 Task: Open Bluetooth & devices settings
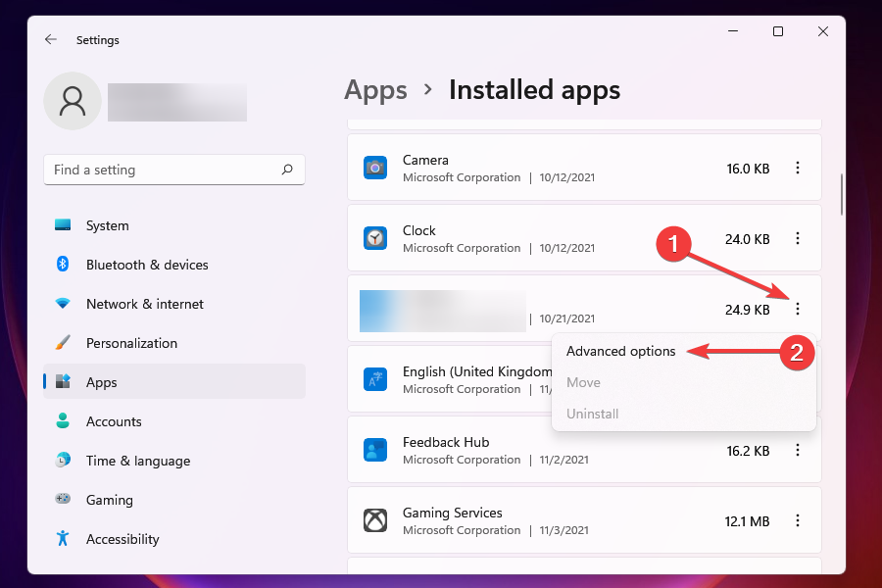click(147, 265)
